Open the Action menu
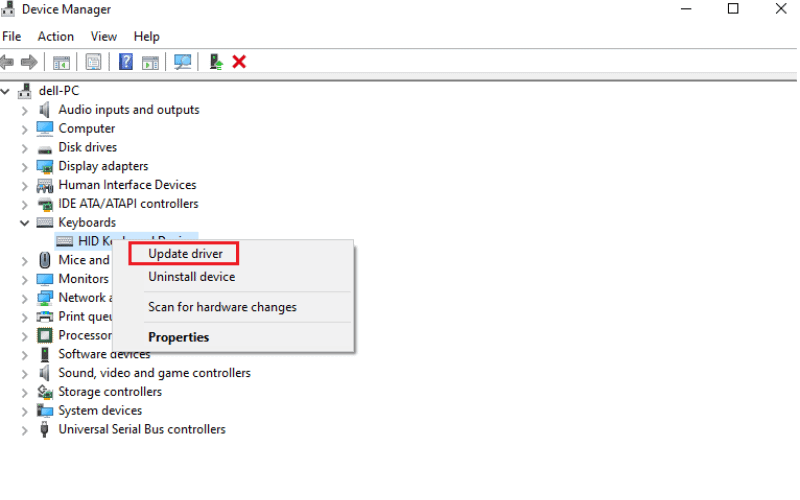 click(56, 37)
